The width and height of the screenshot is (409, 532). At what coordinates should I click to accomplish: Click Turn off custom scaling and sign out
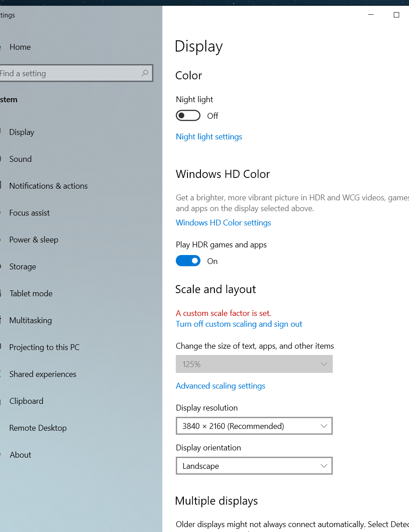[239, 324]
